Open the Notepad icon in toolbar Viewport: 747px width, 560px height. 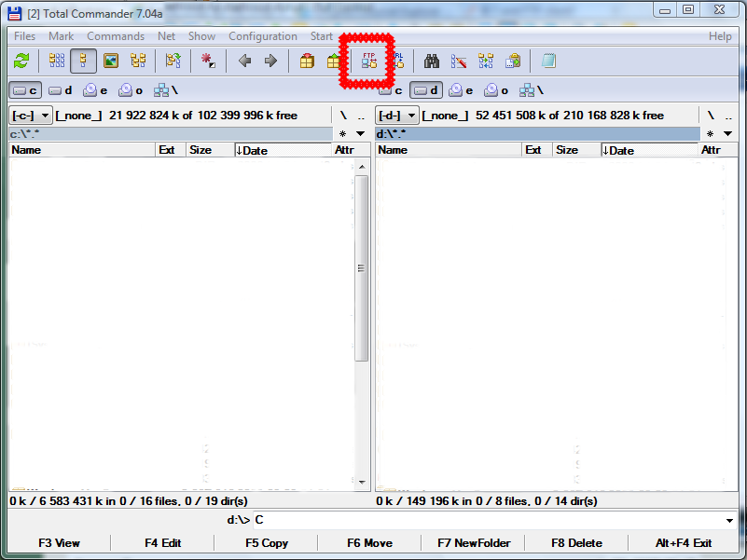[x=548, y=61]
